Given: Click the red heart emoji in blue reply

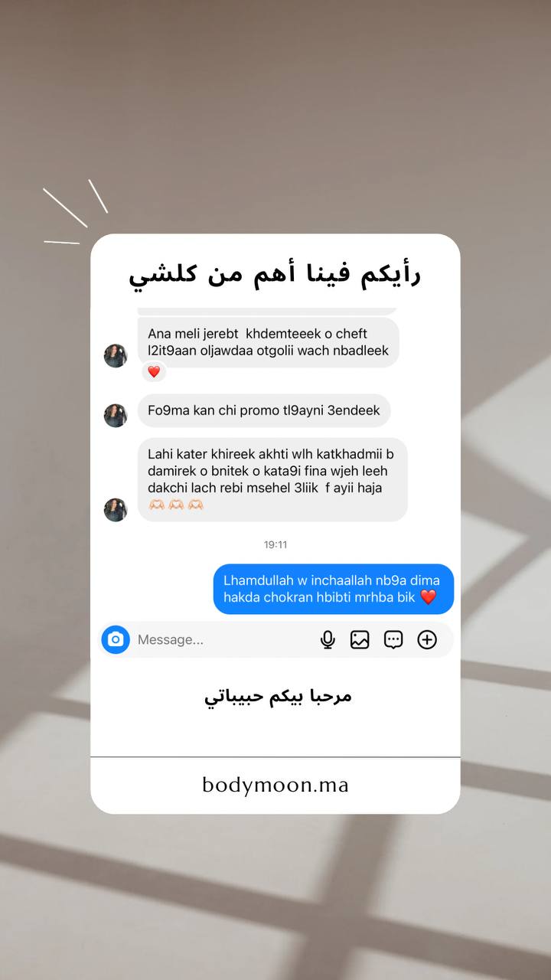Looking at the screenshot, I should (429, 598).
